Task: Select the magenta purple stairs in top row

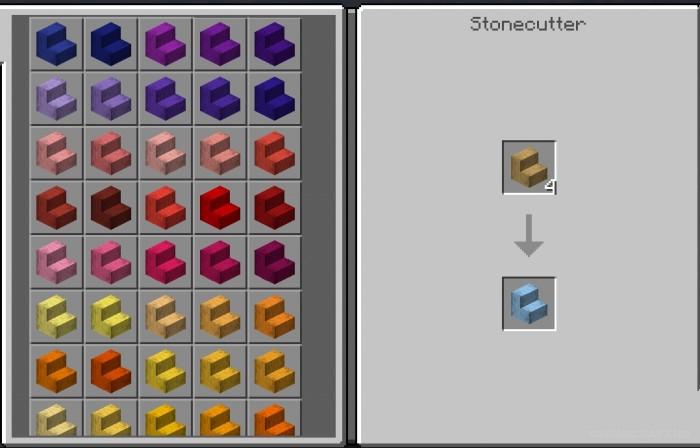Action: click(x=165, y=44)
